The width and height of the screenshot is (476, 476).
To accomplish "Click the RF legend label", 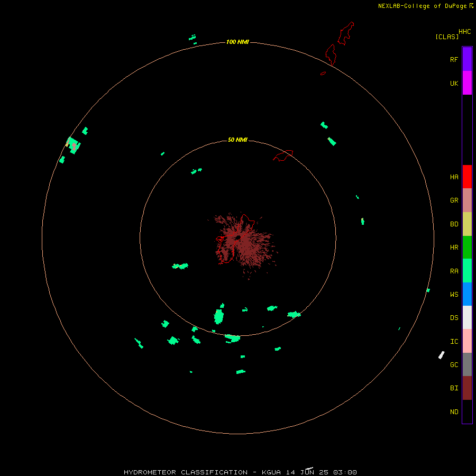I will 454,59.
